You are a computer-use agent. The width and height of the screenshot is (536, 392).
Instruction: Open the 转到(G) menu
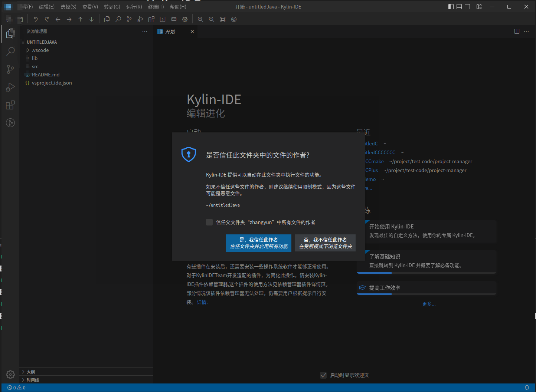[112, 7]
